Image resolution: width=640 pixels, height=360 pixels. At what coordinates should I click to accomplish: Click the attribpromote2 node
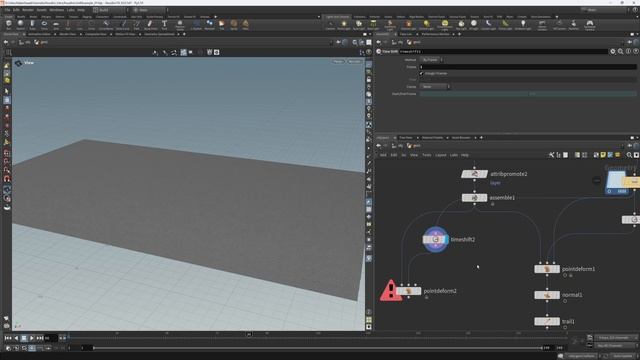coord(474,174)
